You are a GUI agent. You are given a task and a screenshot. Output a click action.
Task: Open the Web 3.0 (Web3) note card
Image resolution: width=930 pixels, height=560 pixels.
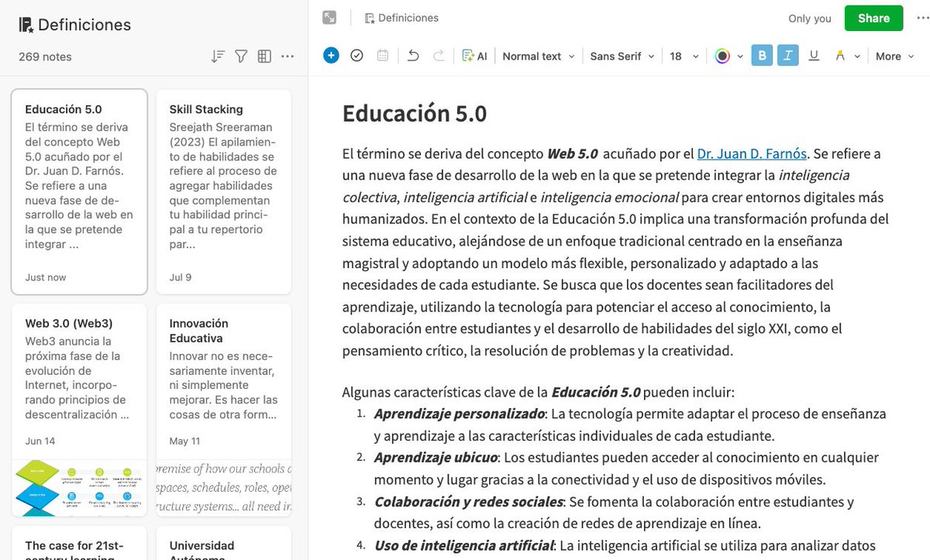(79, 410)
